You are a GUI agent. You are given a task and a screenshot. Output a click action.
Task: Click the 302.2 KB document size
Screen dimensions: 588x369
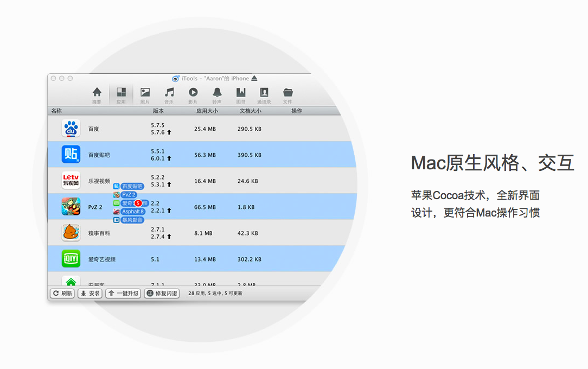(x=250, y=259)
